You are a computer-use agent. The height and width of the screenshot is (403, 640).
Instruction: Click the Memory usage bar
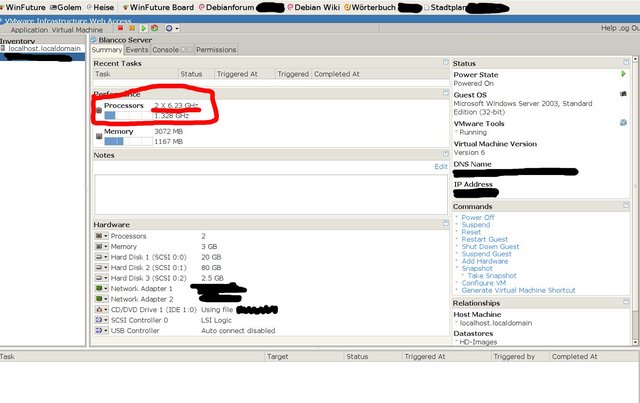coord(128,142)
